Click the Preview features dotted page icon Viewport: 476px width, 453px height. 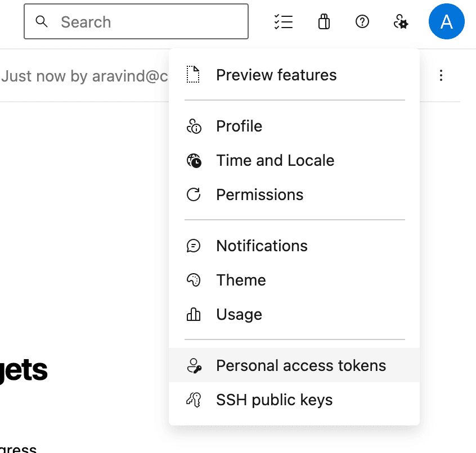point(194,75)
